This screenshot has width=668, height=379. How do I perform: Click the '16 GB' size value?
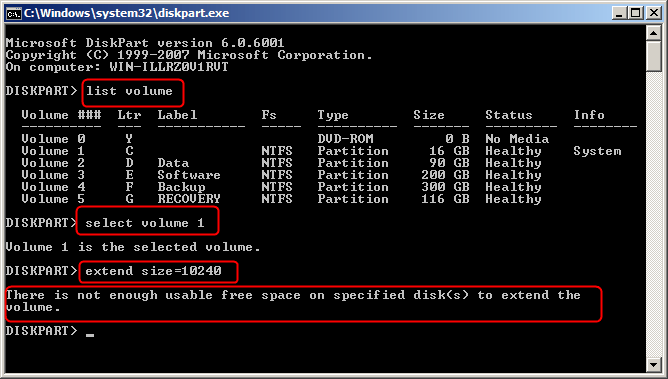(x=449, y=151)
